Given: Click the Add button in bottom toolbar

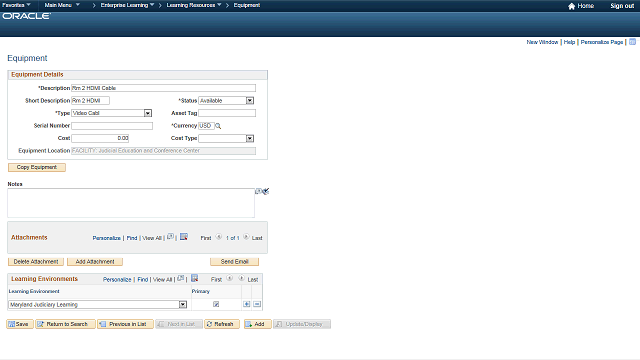Looking at the screenshot, I should (x=258, y=324).
